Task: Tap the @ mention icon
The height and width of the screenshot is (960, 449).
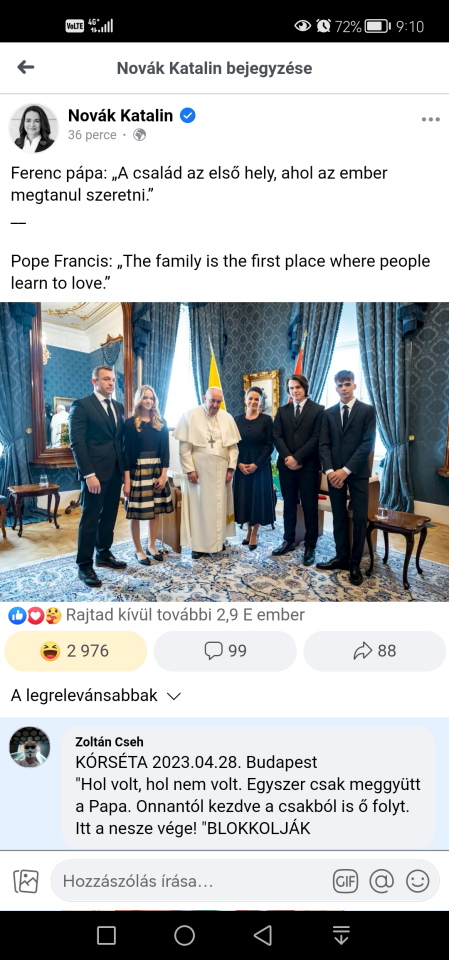Action: pos(381,882)
